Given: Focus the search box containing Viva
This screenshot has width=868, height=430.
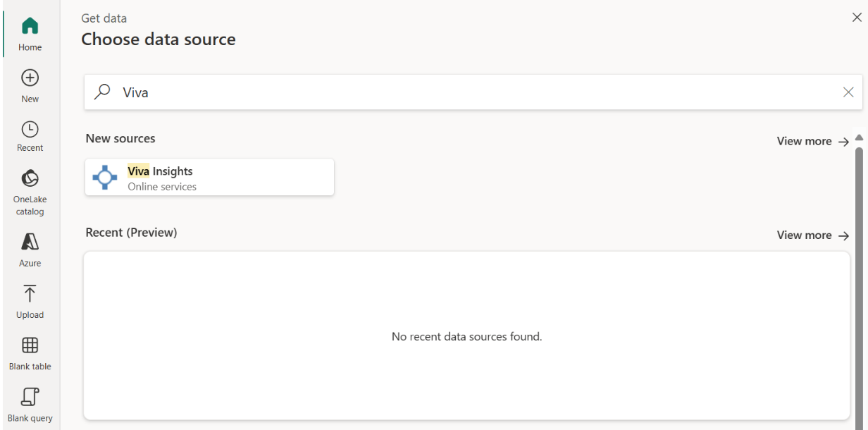Looking at the screenshot, I should [473, 92].
